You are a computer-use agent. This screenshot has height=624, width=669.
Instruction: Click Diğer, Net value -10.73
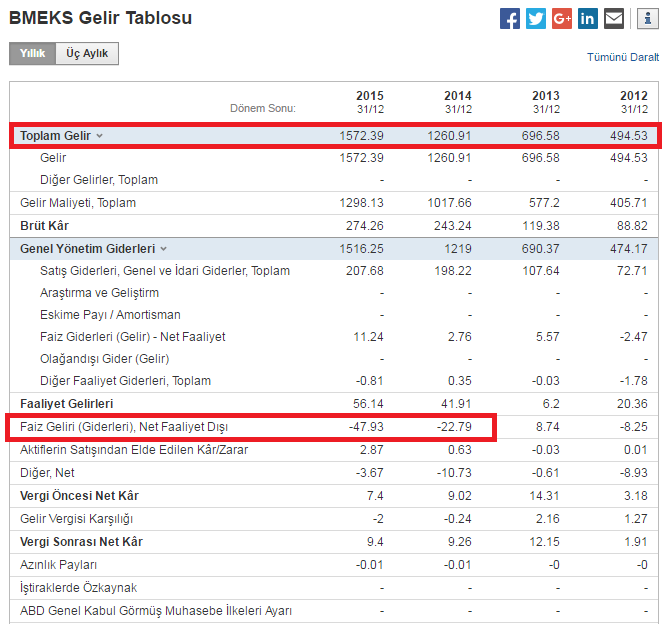tap(454, 473)
